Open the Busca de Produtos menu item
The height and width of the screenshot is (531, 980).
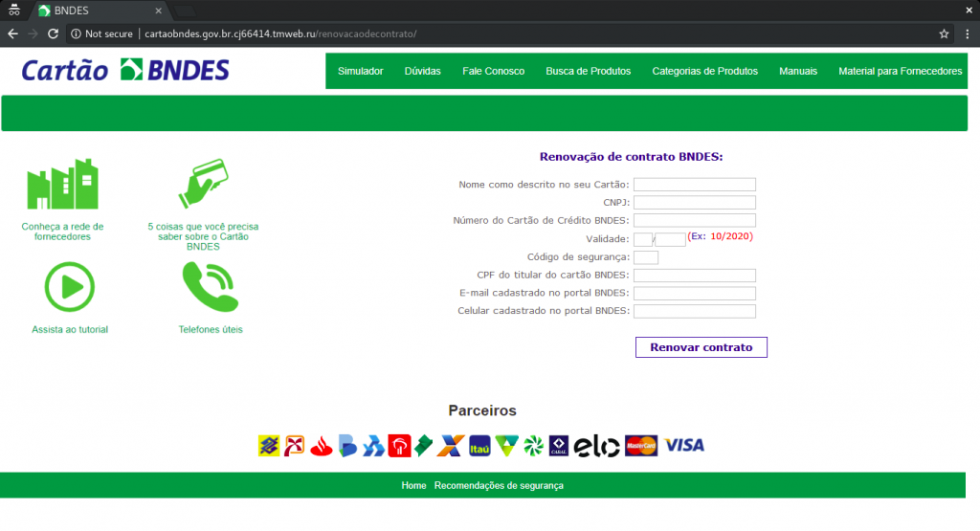click(589, 71)
